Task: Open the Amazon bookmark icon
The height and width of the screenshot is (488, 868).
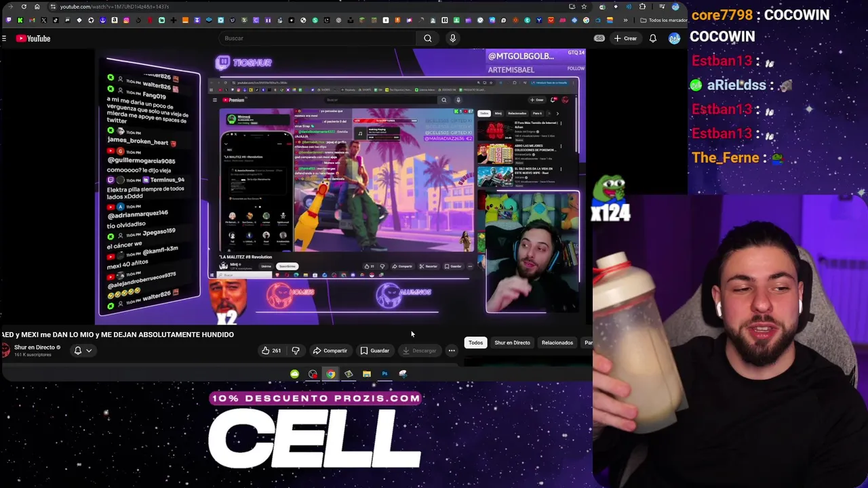Action: point(115,20)
